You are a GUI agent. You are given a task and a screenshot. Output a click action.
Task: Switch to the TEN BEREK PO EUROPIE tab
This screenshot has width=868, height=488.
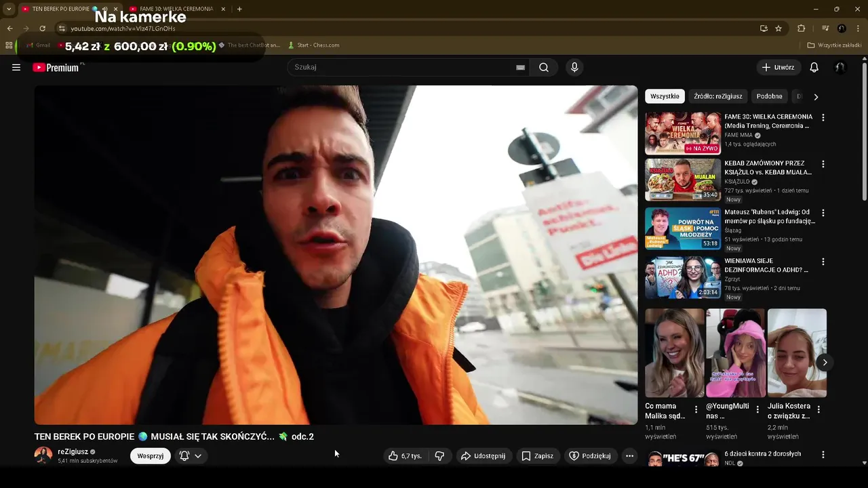point(61,9)
